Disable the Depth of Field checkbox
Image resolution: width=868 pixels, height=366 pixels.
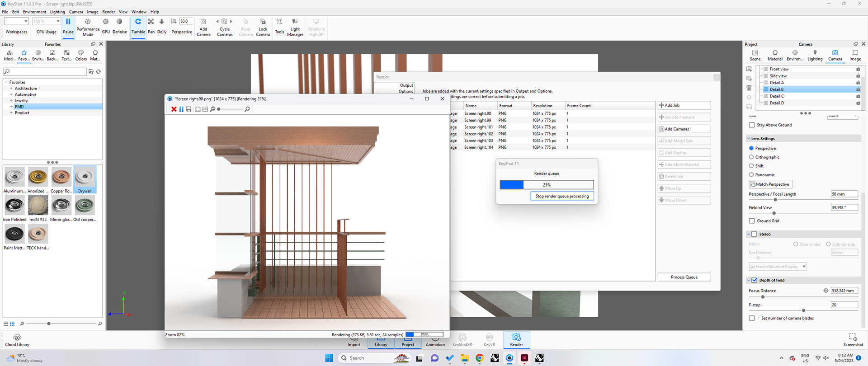[754, 280]
